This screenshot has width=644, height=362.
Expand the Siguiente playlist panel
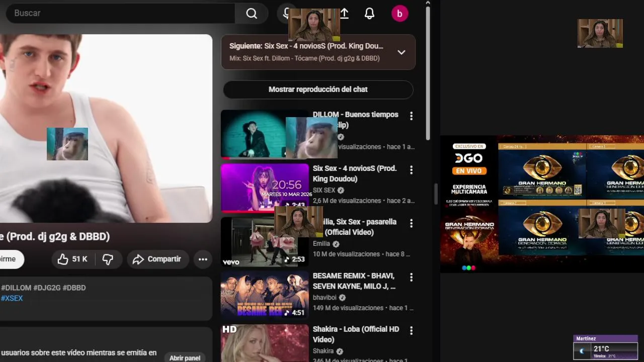coord(401,52)
